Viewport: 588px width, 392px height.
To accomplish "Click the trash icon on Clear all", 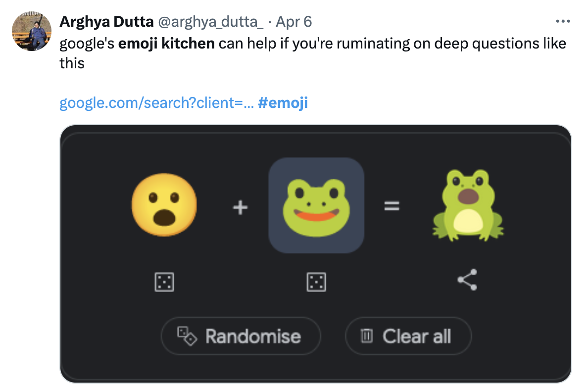I will tap(367, 337).
